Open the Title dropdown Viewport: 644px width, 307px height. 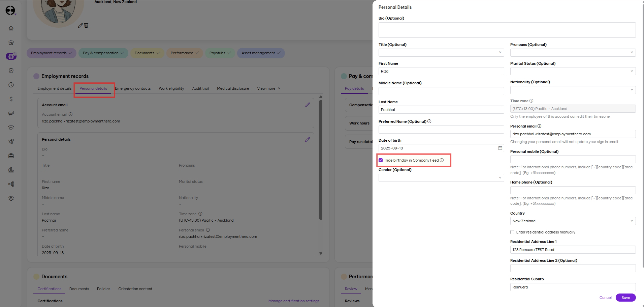[x=441, y=53]
